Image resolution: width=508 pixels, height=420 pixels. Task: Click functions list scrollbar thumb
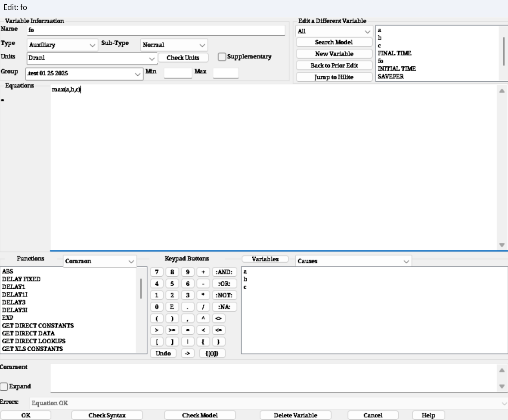[x=141, y=288]
